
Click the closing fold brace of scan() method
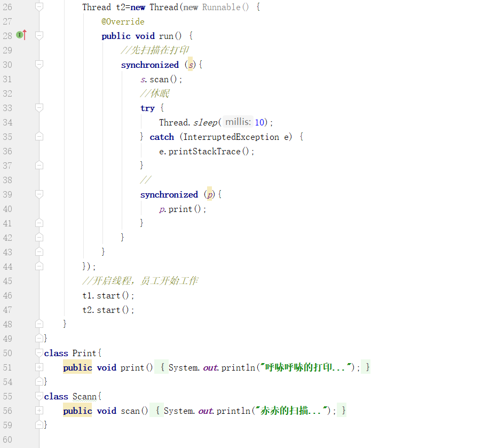342,411
